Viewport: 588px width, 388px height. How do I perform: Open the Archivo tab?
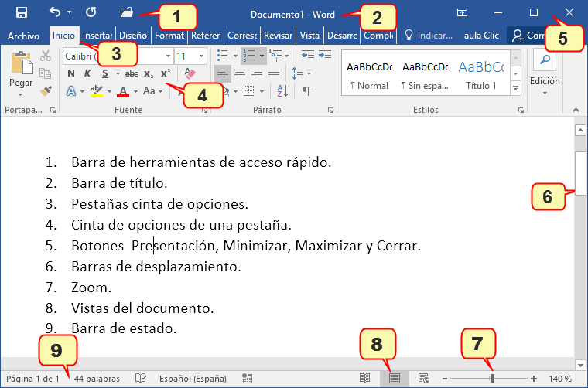click(x=23, y=36)
